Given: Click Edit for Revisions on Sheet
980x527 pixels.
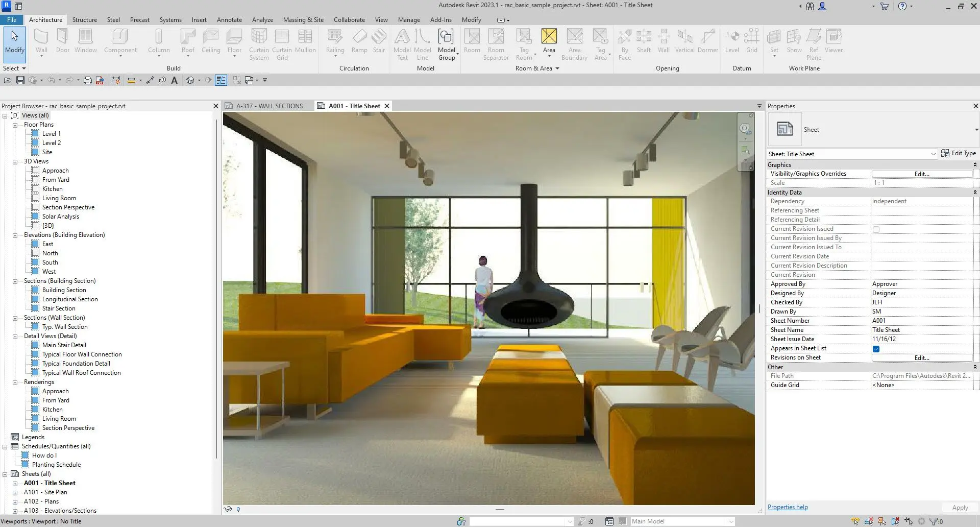Looking at the screenshot, I should tap(922, 358).
